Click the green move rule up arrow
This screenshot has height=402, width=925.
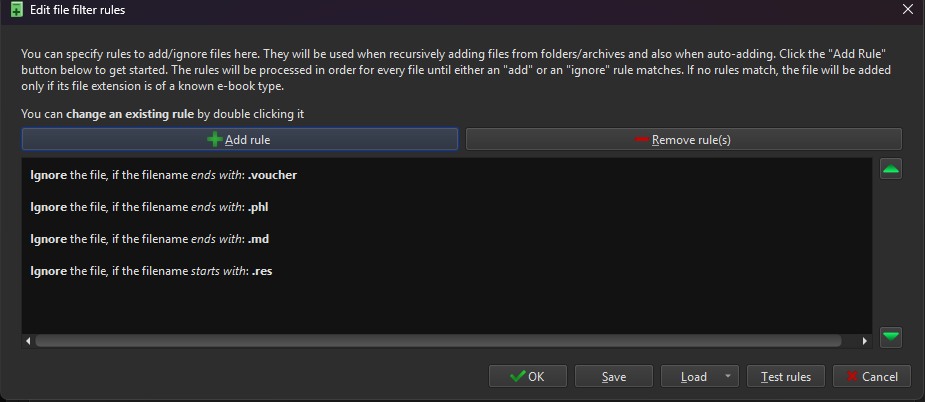(891, 169)
